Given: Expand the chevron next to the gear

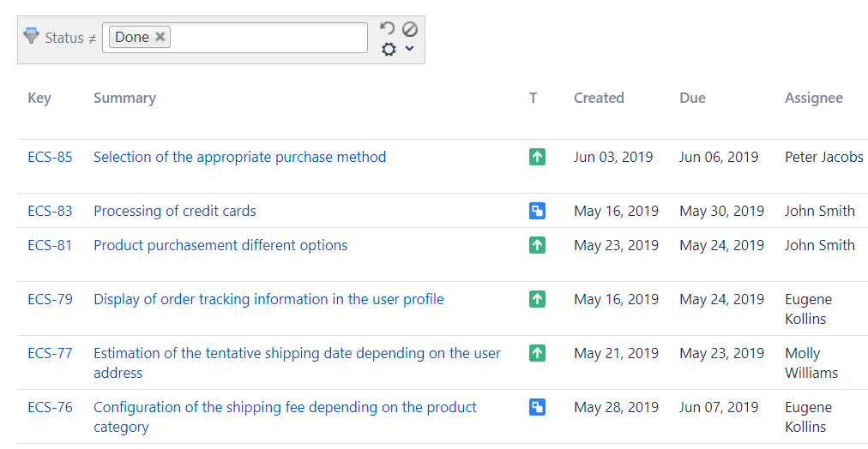Looking at the screenshot, I should point(409,49).
